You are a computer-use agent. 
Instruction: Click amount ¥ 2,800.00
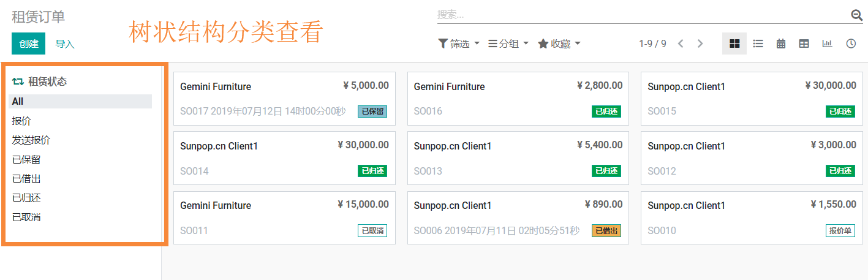[x=600, y=86]
